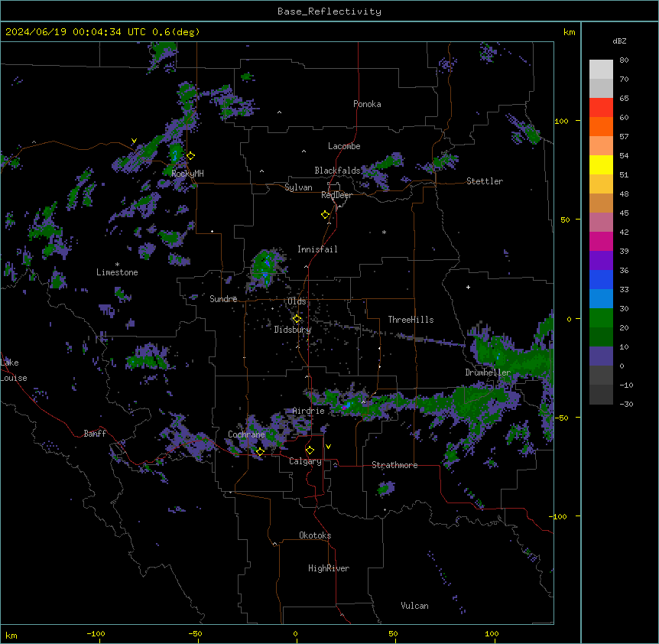
Task: Click the Cochrane label
Action: (x=246, y=434)
